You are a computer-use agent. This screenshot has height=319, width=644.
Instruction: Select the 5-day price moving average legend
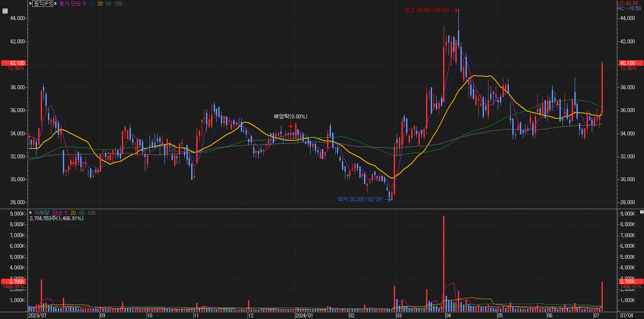pyautogui.click(x=84, y=4)
